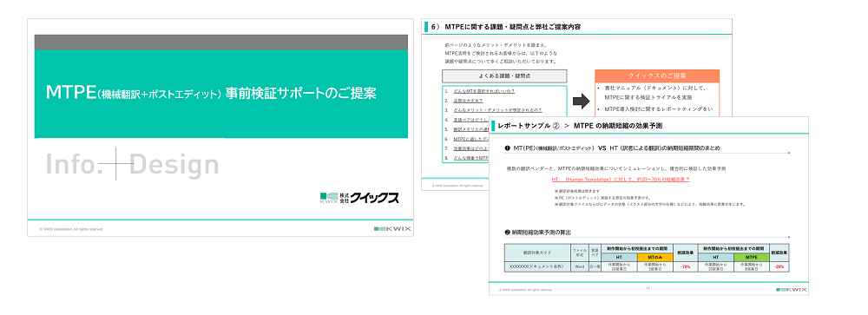The height and width of the screenshot is (315, 868).
Task: Click the red -70% reduction value cell
Action: point(686,266)
